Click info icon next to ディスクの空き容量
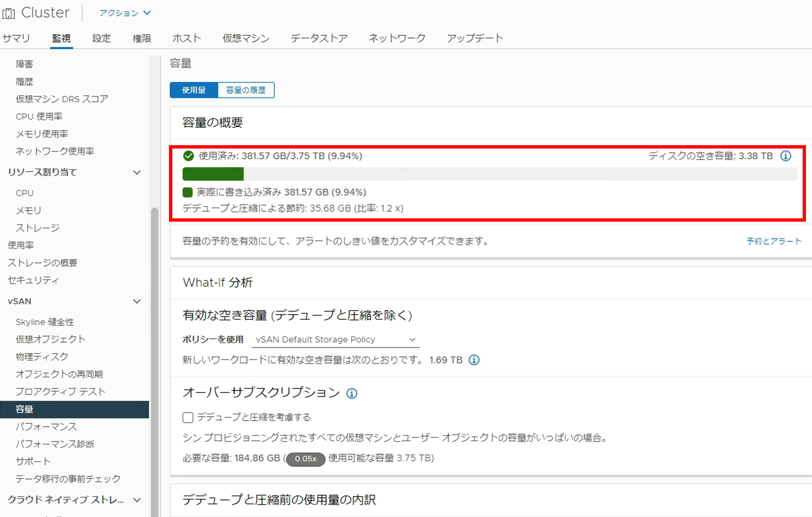Viewport: 812px width, 517px height. click(x=786, y=156)
